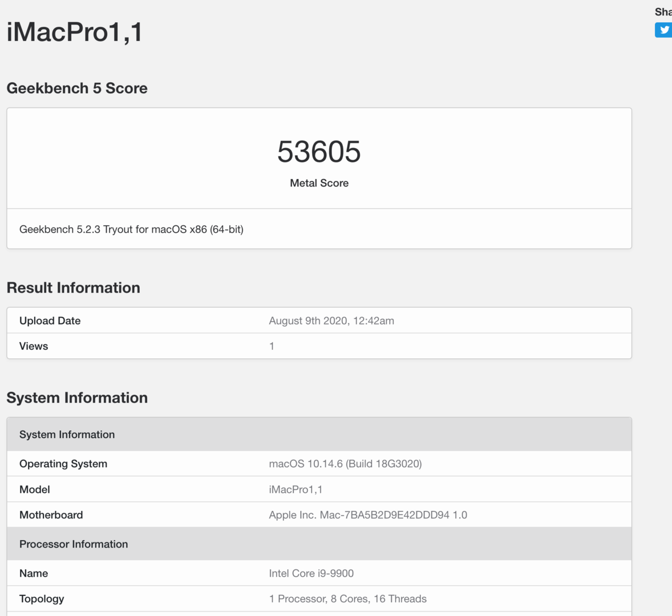
Task: Click the Geekbench 5.2.3 Tryout version text
Action: 131,229
